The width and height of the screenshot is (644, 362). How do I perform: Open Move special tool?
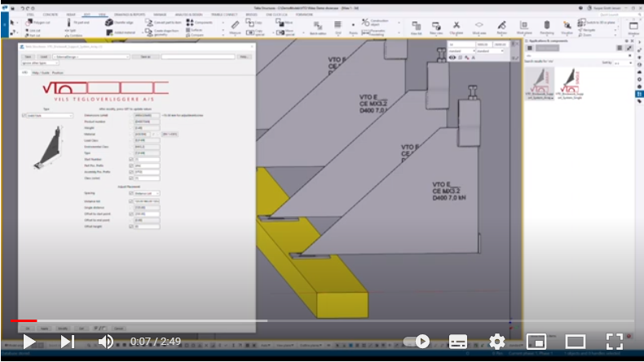[x=285, y=32]
